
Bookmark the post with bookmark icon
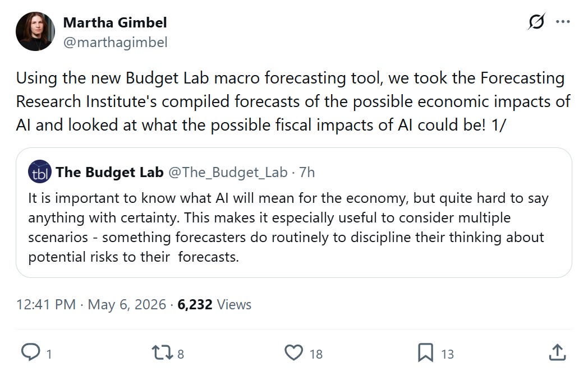click(x=426, y=353)
